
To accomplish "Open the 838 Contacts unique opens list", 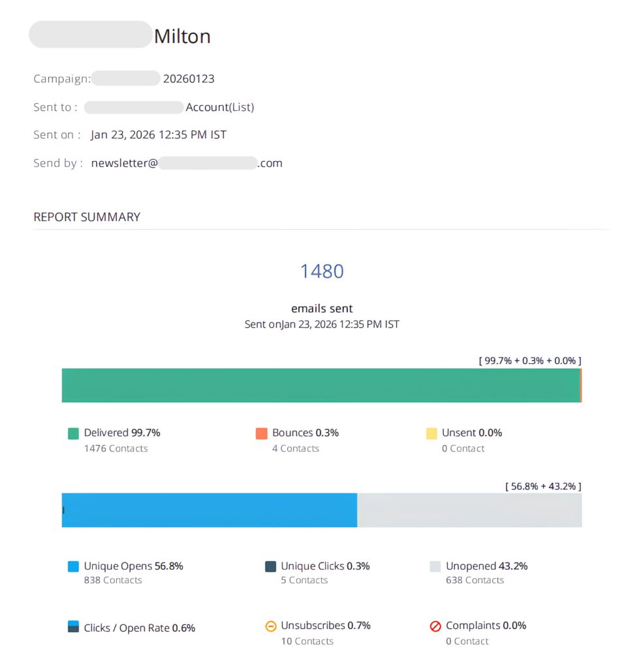I will (113, 580).
